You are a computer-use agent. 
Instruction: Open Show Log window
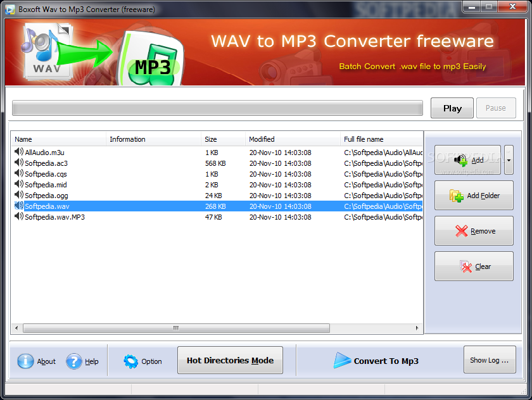pyautogui.click(x=490, y=360)
